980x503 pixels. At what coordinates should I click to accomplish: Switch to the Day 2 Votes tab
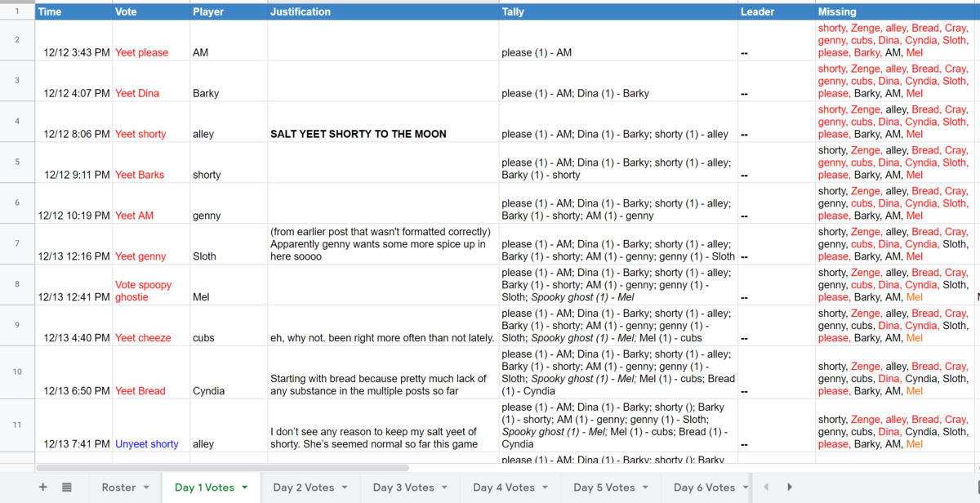[x=303, y=487]
